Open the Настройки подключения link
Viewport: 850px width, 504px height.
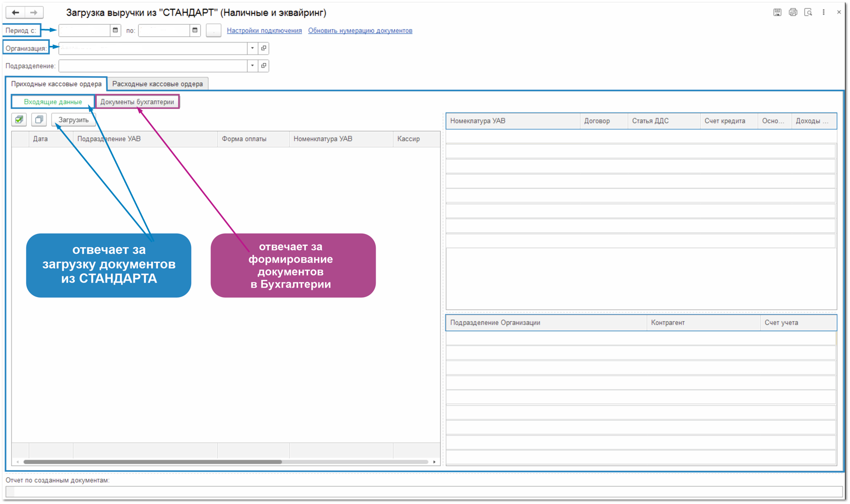click(x=264, y=31)
